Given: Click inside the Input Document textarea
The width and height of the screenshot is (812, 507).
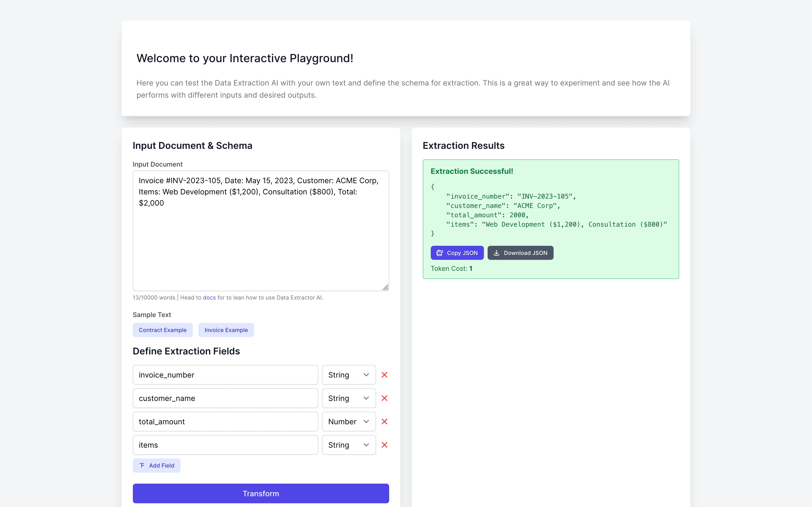Looking at the screenshot, I should (261, 230).
